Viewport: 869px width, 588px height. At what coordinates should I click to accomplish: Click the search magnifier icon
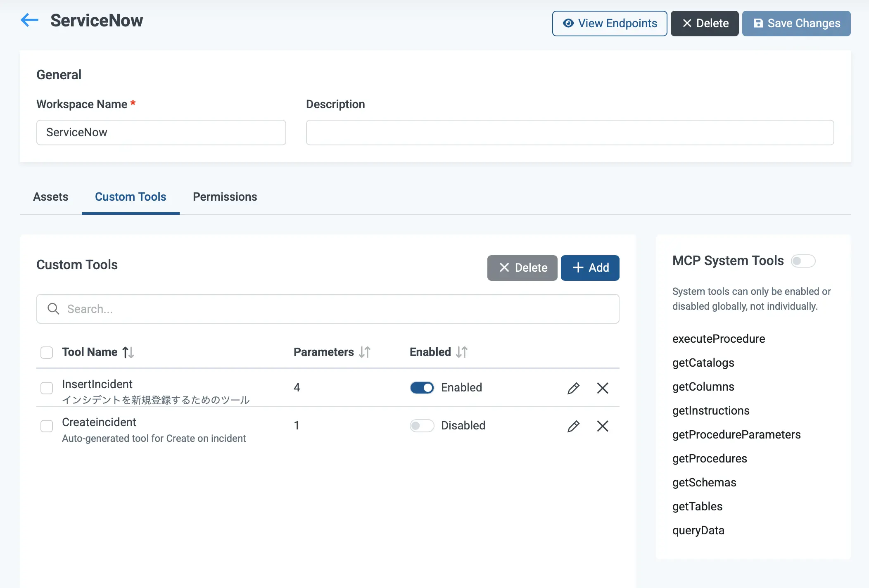click(x=53, y=309)
